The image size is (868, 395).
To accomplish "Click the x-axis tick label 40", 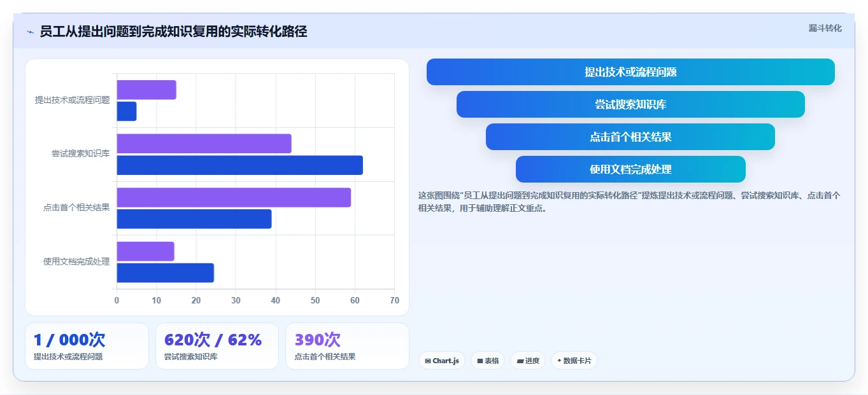I will pyautogui.click(x=276, y=300).
